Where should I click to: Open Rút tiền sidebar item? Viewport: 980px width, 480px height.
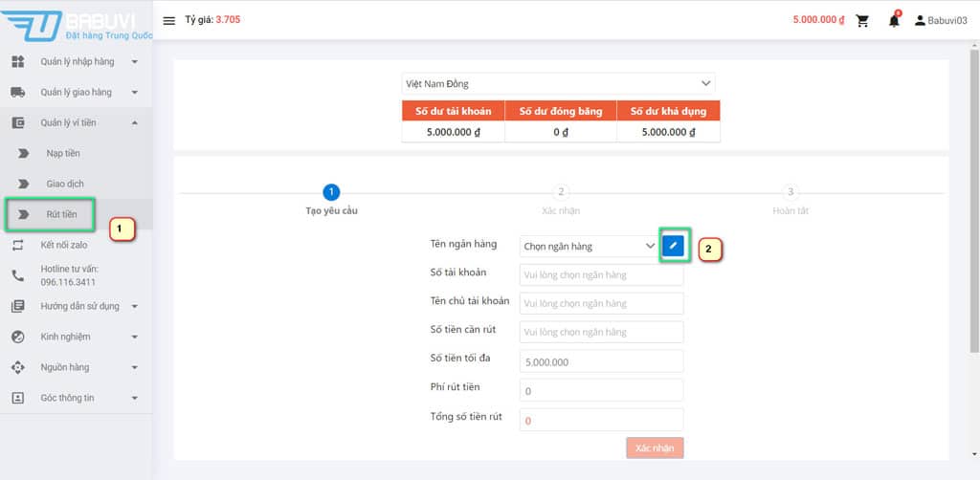click(x=61, y=214)
